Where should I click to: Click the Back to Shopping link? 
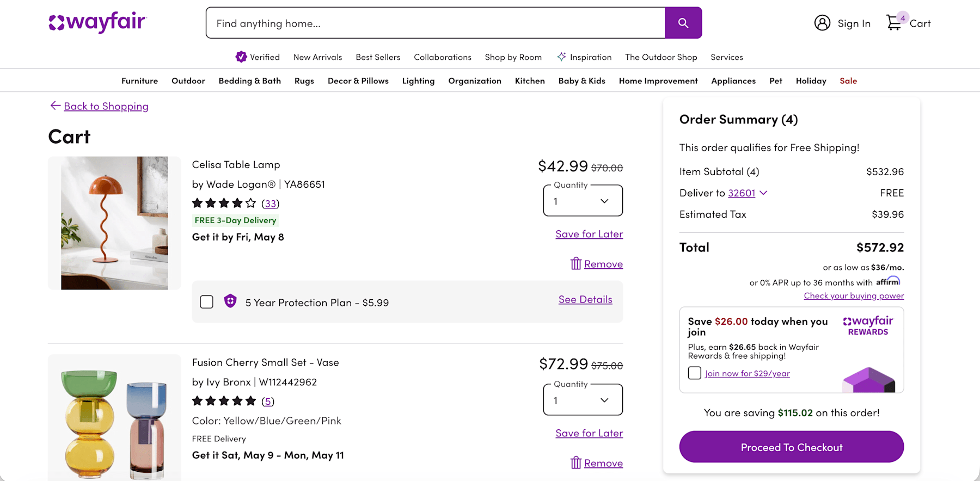[106, 106]
